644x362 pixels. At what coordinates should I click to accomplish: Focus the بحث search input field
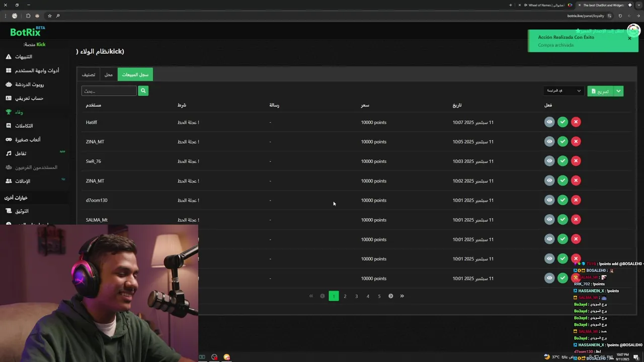pos(109,91)
